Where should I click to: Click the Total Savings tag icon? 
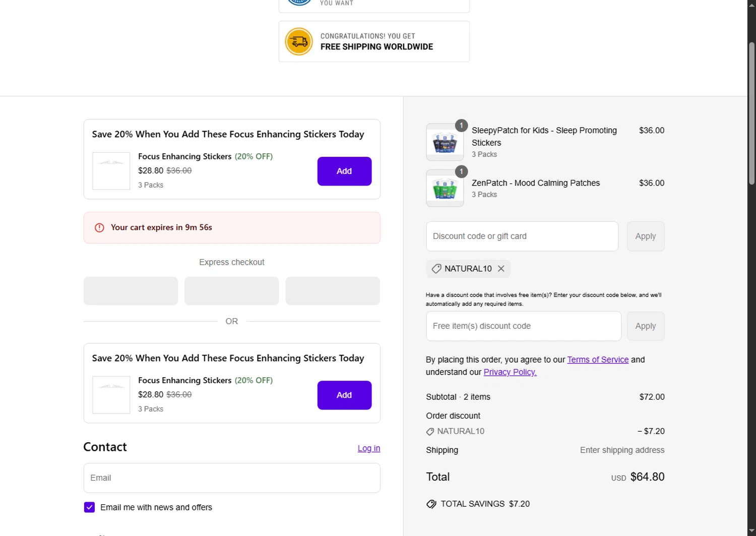pyautogui.click(x=431, y=504)
